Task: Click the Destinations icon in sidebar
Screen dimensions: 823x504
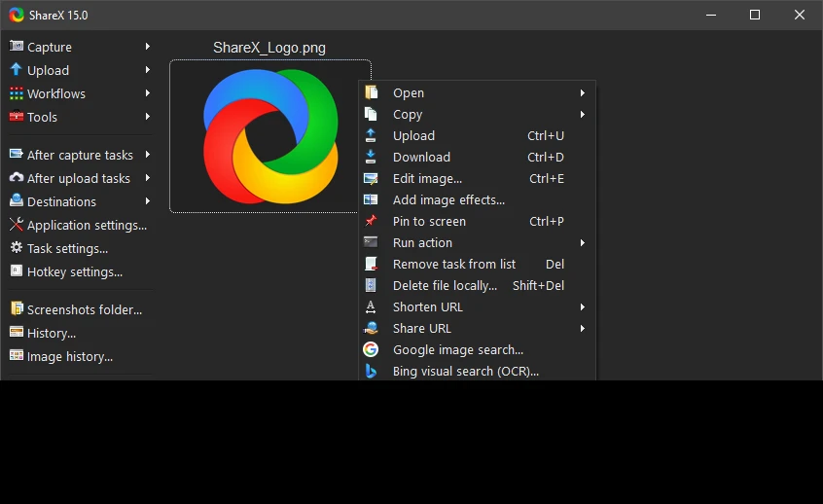Action: 17,200
